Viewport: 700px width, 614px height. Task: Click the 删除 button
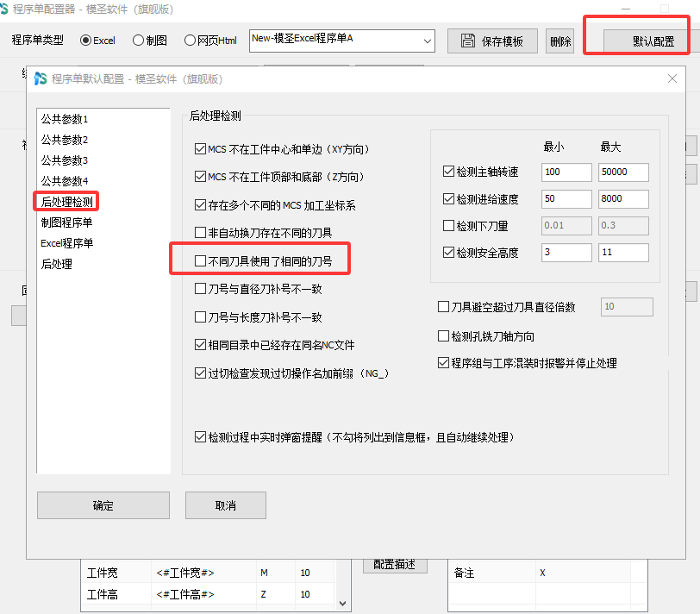coord(559,41)
